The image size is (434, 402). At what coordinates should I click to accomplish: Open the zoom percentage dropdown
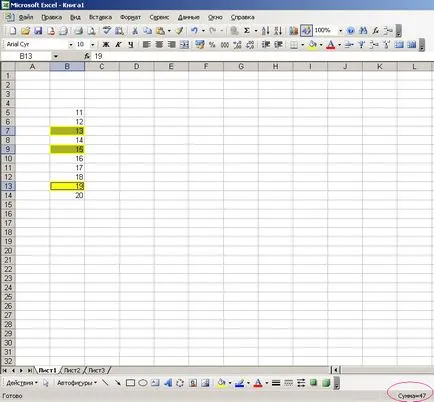pos(340,31)
